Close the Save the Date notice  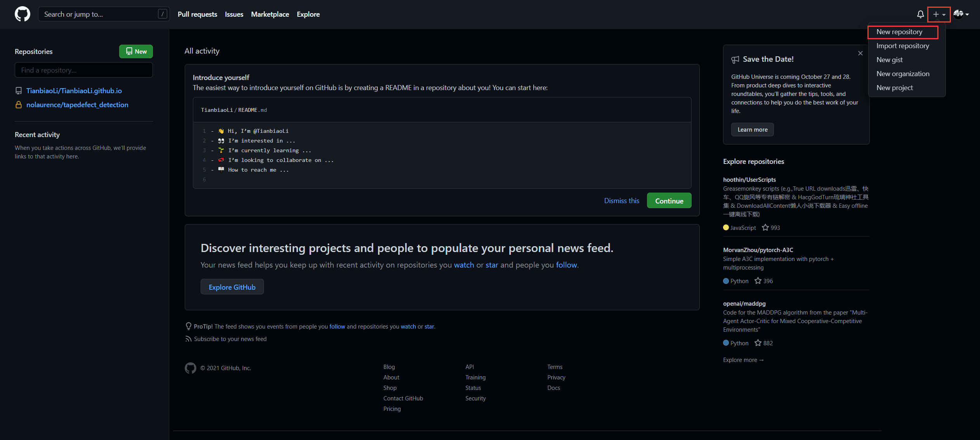coord(860,53)
